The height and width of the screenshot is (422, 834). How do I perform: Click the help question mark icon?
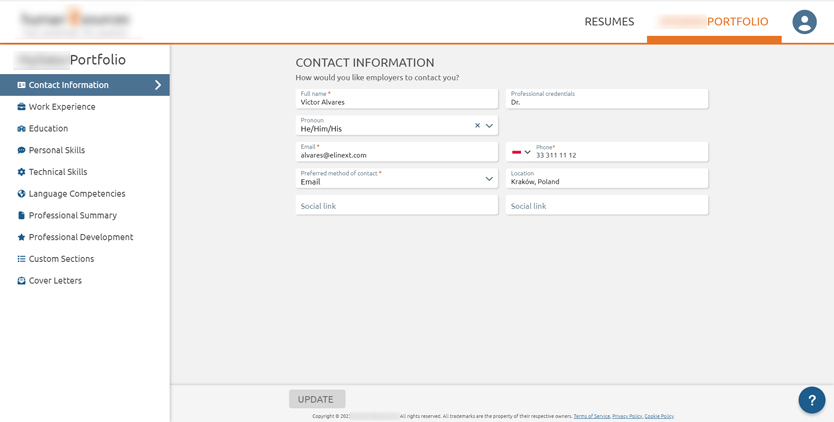[x=811, y=400]
